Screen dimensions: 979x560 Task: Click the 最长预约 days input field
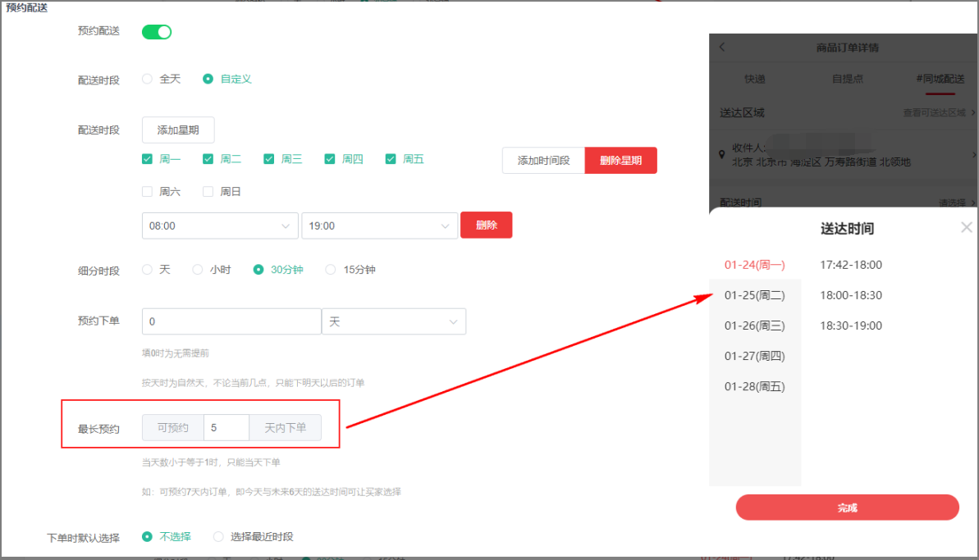226,428
